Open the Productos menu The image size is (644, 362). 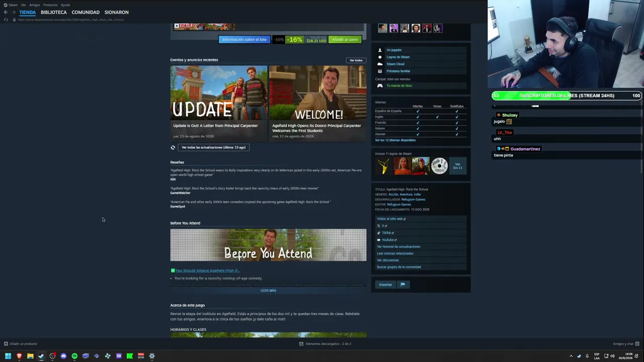click(x=50, y=5)
